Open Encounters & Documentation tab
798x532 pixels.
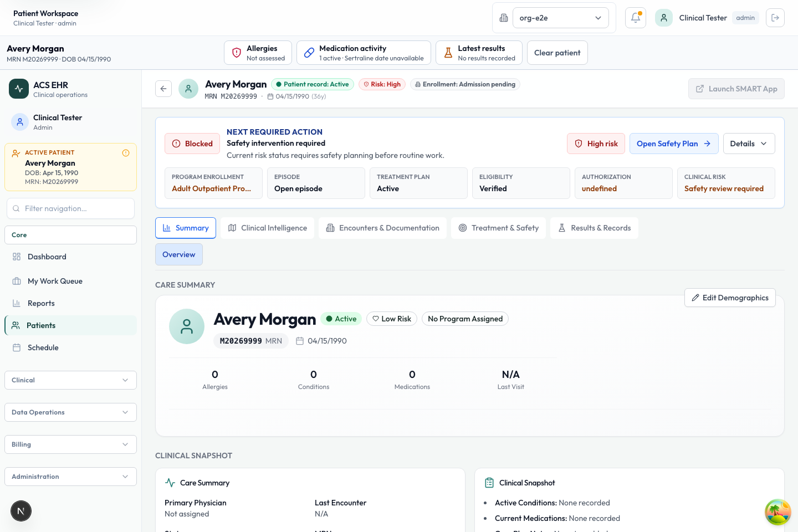coord(382,228)
